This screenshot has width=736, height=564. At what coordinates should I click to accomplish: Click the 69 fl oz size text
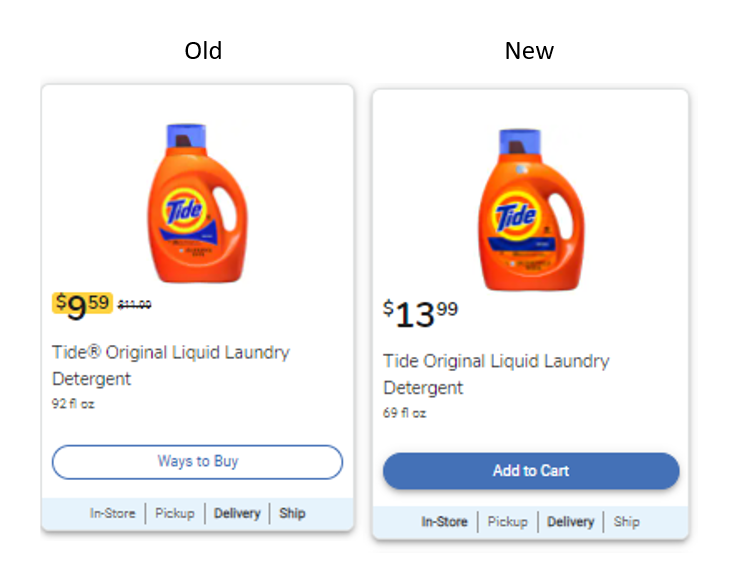click(404, 412)
